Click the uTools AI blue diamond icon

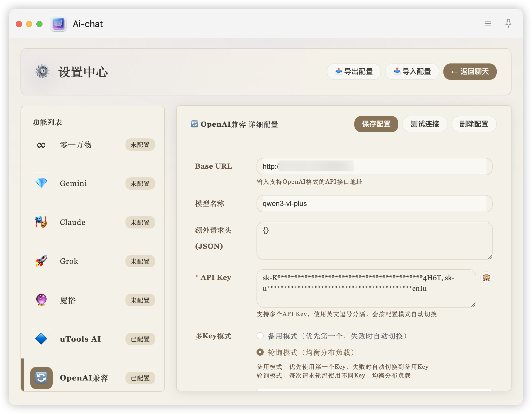(x=41, y=339)
